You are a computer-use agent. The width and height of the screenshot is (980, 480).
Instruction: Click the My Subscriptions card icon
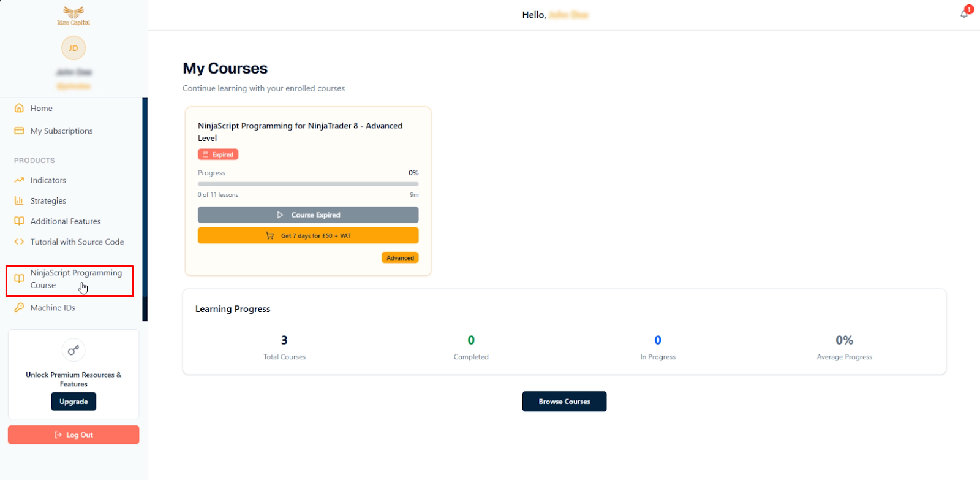tap(19, 131)
